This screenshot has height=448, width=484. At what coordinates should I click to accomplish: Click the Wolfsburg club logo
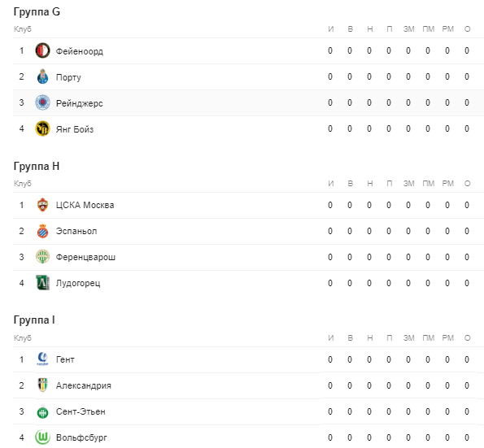coord(42,437)
